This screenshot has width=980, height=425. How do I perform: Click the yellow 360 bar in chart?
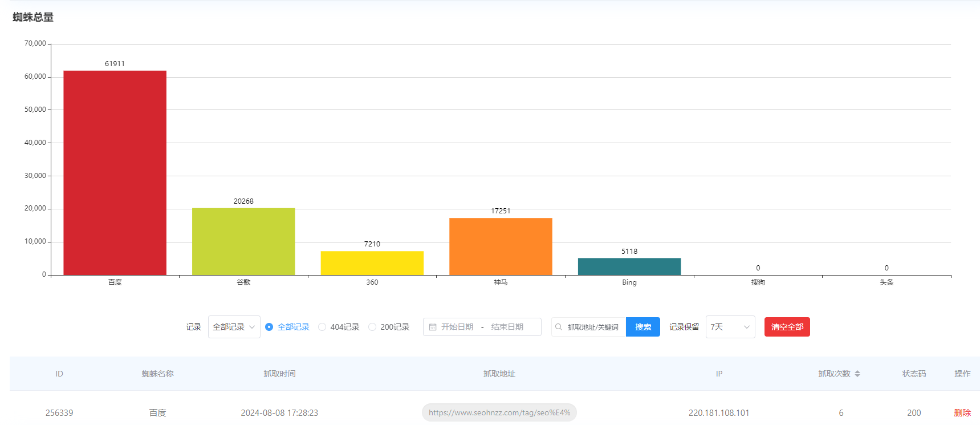372,263
